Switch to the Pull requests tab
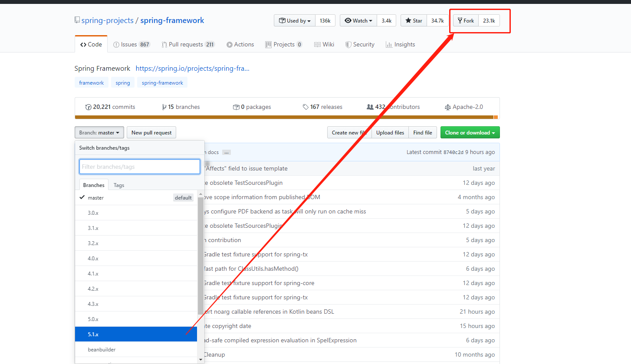631x364 pixels. click(x=188, y=44)
